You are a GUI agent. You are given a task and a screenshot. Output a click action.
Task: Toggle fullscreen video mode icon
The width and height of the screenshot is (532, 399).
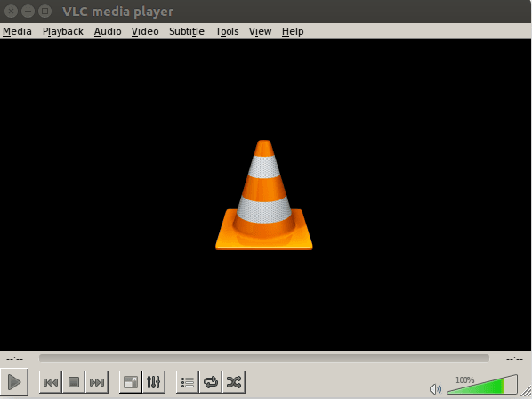pos(131,382)
